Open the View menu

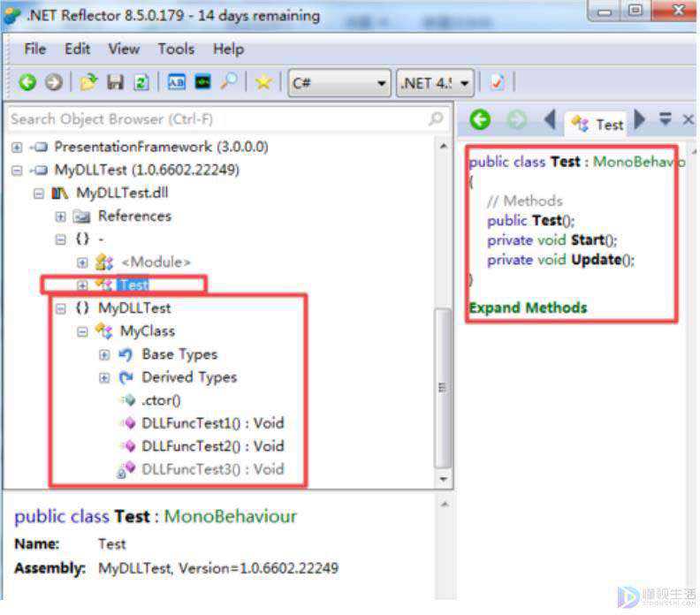tap(124, 49)
